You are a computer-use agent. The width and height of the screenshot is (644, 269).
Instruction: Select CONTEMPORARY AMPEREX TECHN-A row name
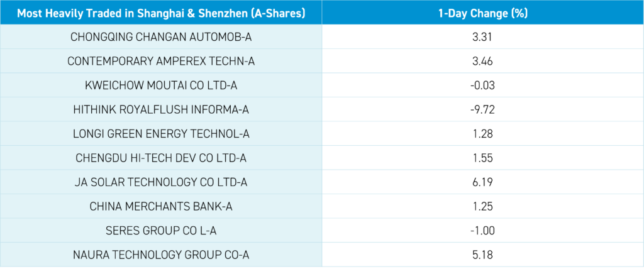(161, 62)
